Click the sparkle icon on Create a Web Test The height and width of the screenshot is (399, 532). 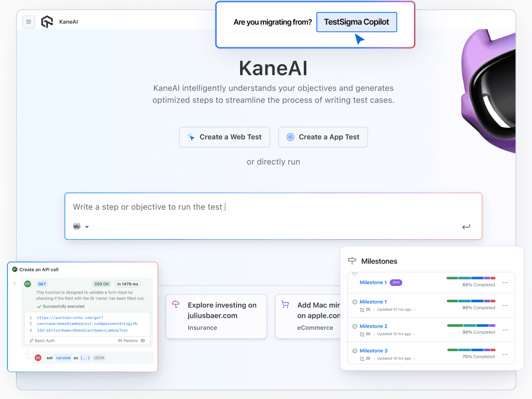191,137
